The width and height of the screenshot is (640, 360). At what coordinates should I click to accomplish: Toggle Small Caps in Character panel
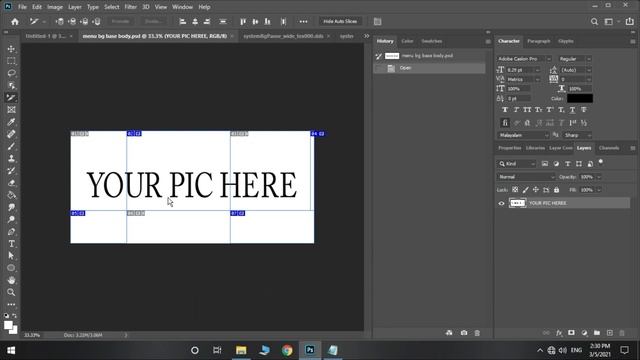point(539,110)
